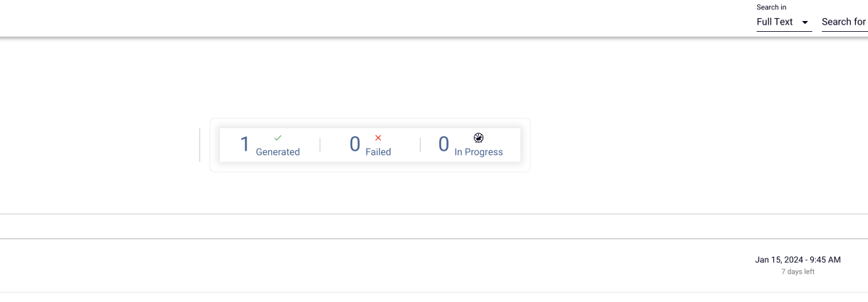Click the green checkmark above Generated
The width and height of the screenshot is (868, 302).
pyautogui.click(x=278, y=138)
